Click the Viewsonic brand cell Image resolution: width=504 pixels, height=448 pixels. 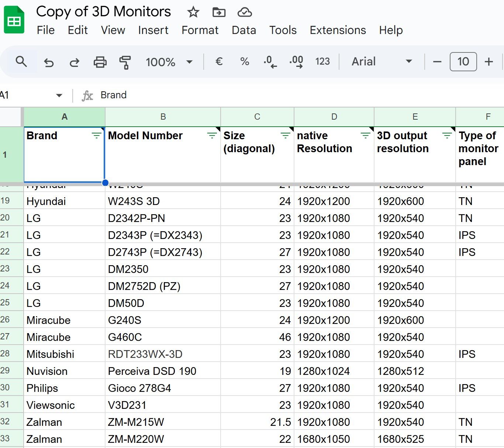[65, 405]
